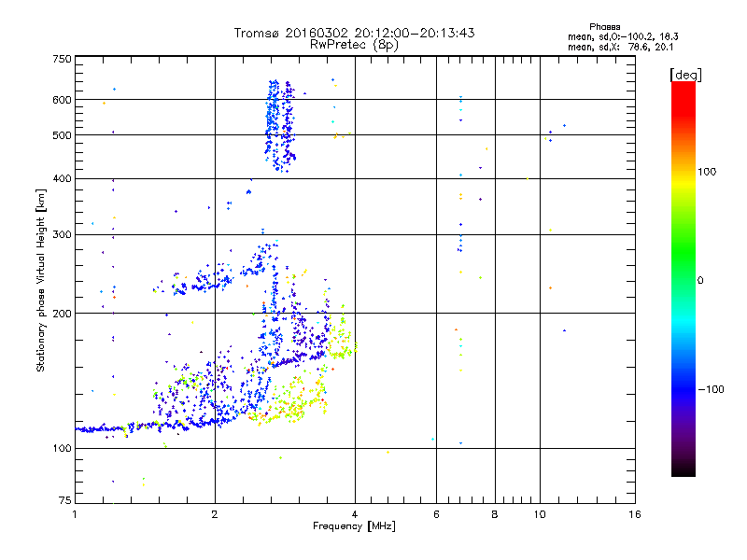Click the y-axis tick label '600'
This screenshot has height=560, width=747.
(x=62, y=100)
